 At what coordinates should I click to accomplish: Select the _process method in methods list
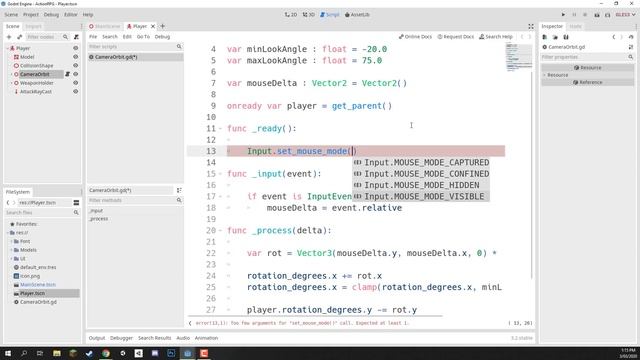(99, 219)
